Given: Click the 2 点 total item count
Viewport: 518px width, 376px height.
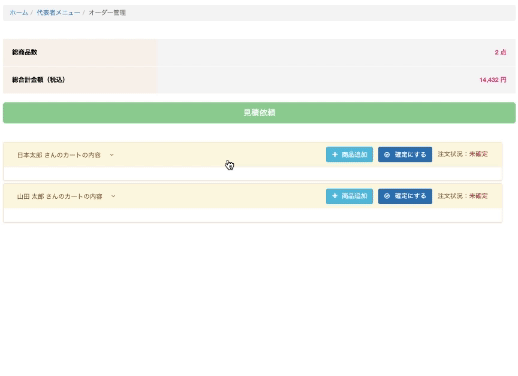Looking at the screenshot, I should pyautogui.click(x=500, y=52).
